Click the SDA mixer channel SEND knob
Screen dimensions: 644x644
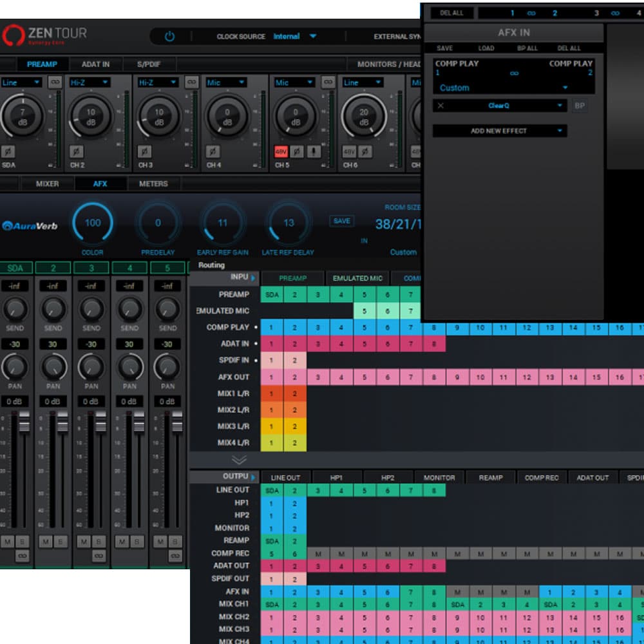tap(15, 310)
